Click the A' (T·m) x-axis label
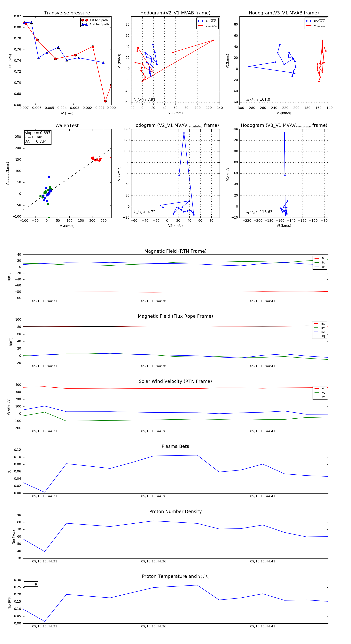The image size is (351, 644). (x=67, y=113)
